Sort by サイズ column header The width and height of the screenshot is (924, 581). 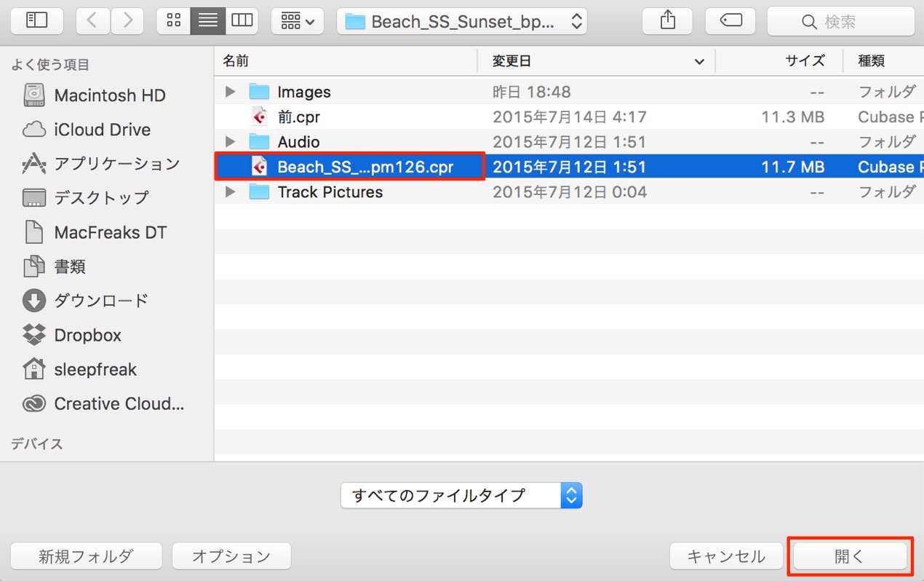click(805, 61)
